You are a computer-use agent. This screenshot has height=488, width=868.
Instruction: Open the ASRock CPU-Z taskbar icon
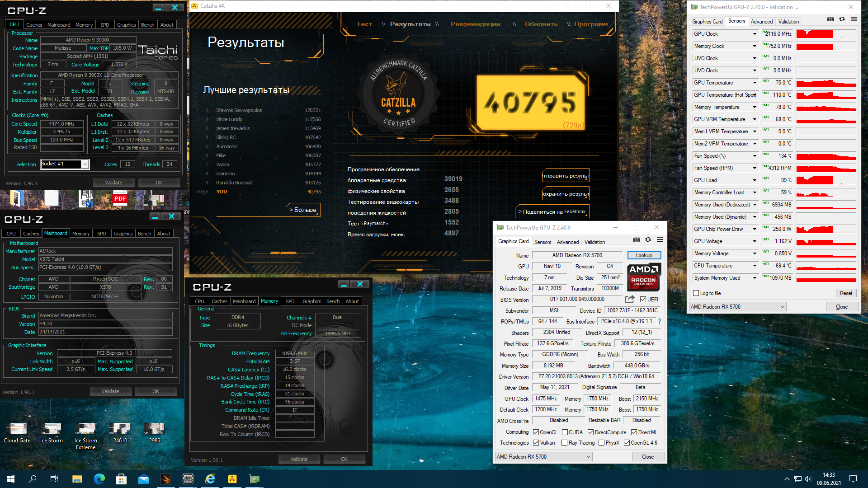point(188,479)
